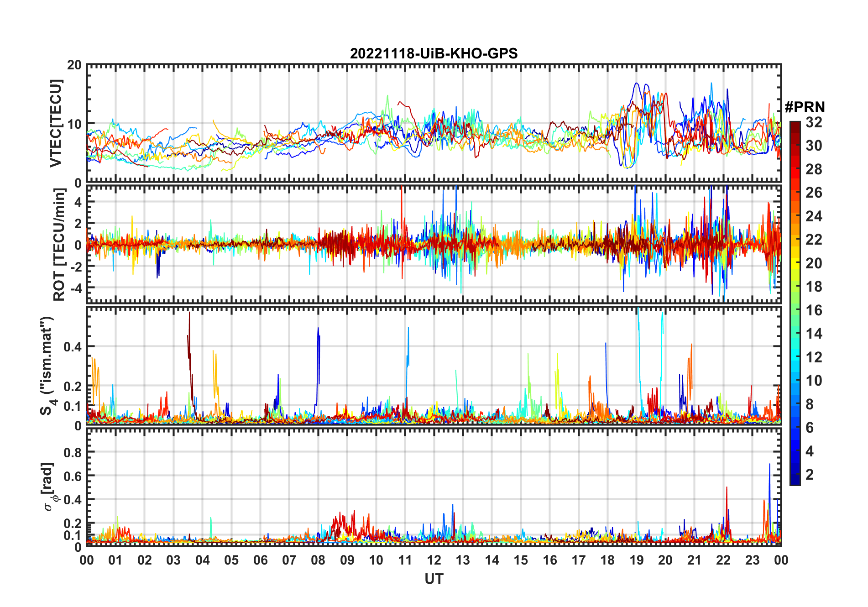Select colorbar tick label 20
This screenshot has height=607, width=868.
pyautogui.click(x=814, y=263)
